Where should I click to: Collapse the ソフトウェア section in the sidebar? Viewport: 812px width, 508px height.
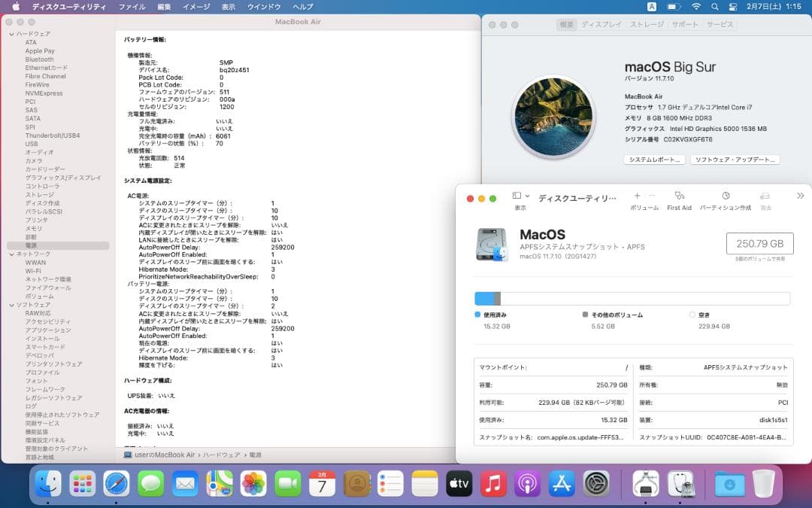coord(11,305)
